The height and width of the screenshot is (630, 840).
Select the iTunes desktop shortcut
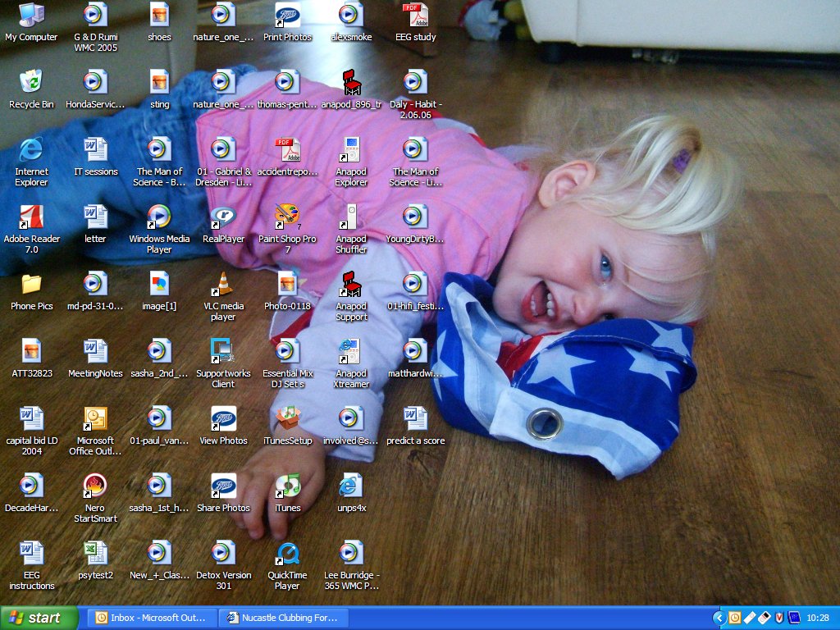pyautogui.click(x=287, y=486)
